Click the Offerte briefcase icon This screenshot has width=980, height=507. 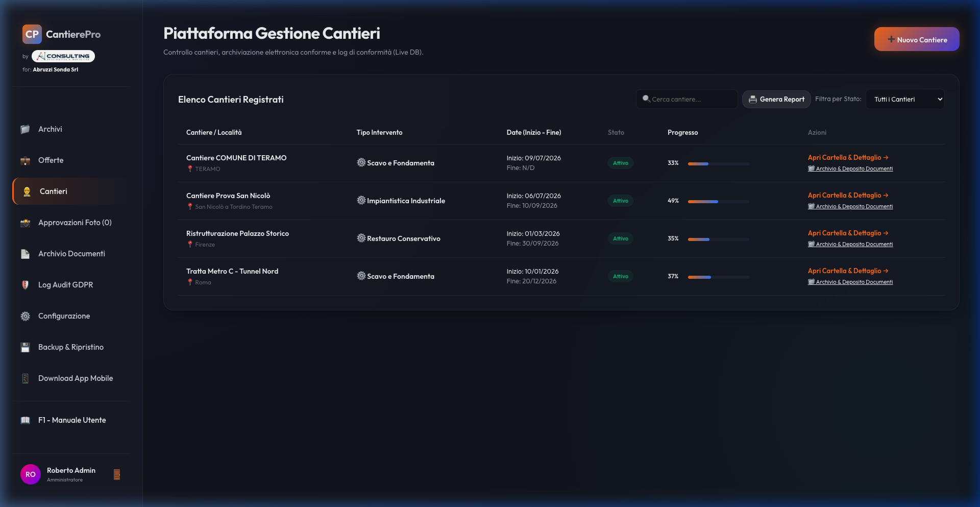(25, 160)
